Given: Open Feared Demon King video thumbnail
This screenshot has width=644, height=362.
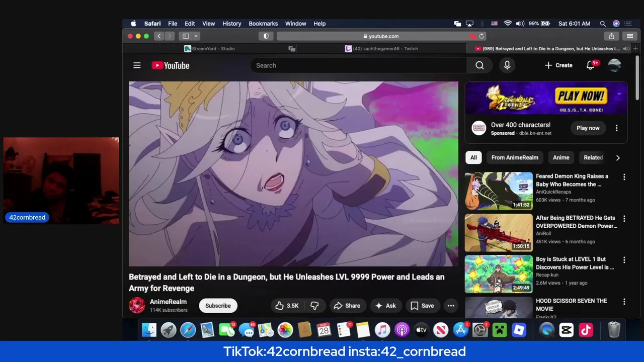Looking at the screenshot, I should (499, 191).
